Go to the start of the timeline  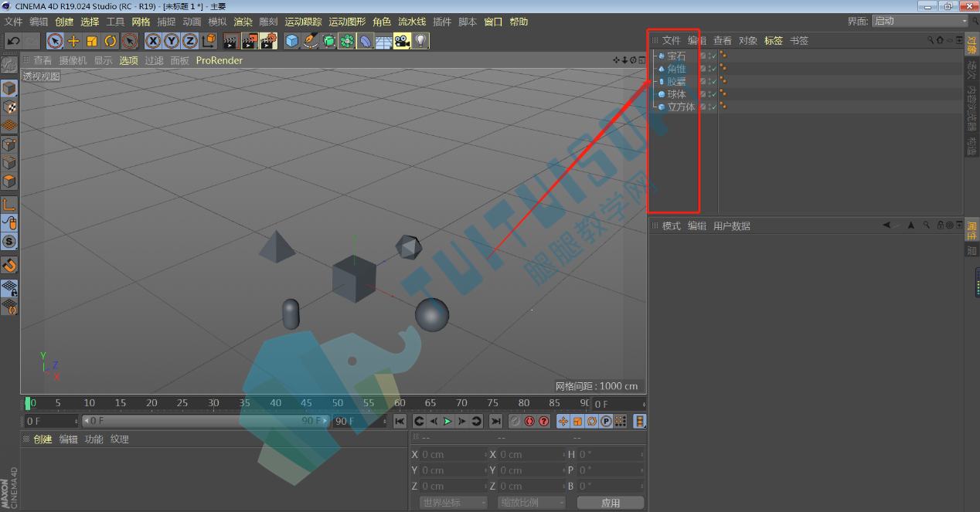pos(400,421)
